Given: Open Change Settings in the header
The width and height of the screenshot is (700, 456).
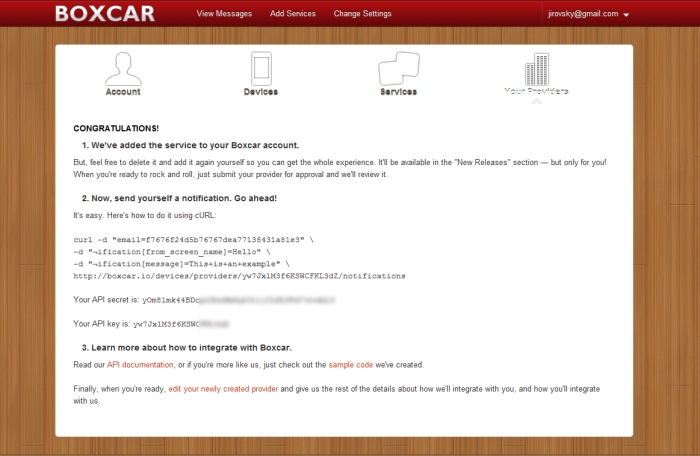Looking at the screenshot, I should tap(362, 13).
